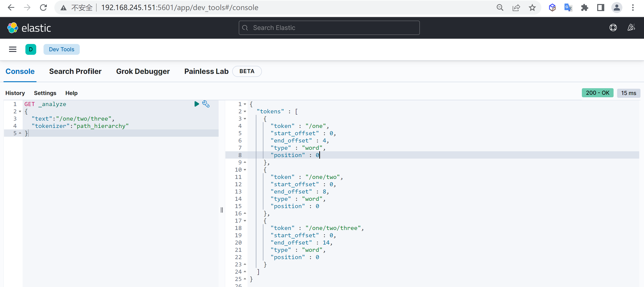
Task: Fold the third token object at line 17
Action: (245, 221)
